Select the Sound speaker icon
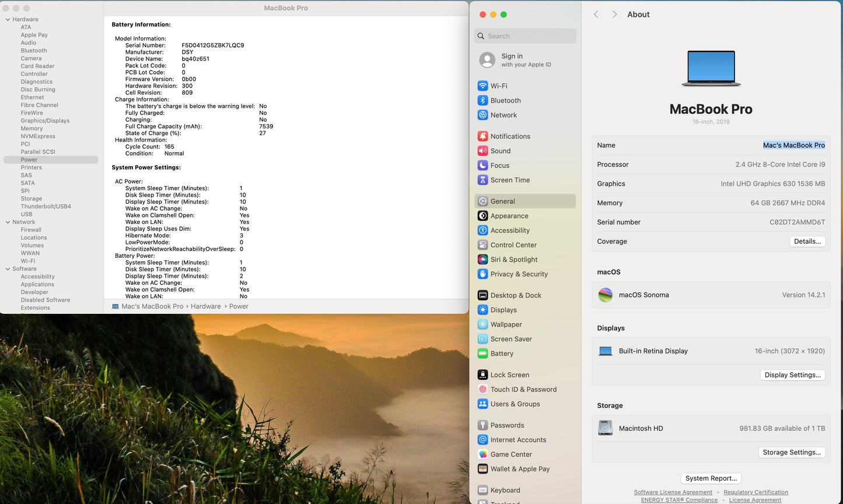 (482, 150)
